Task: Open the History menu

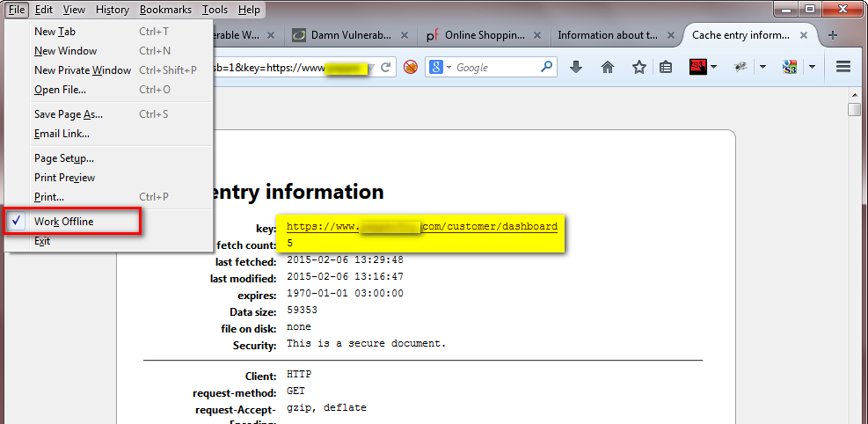Action: coord(112,10)
